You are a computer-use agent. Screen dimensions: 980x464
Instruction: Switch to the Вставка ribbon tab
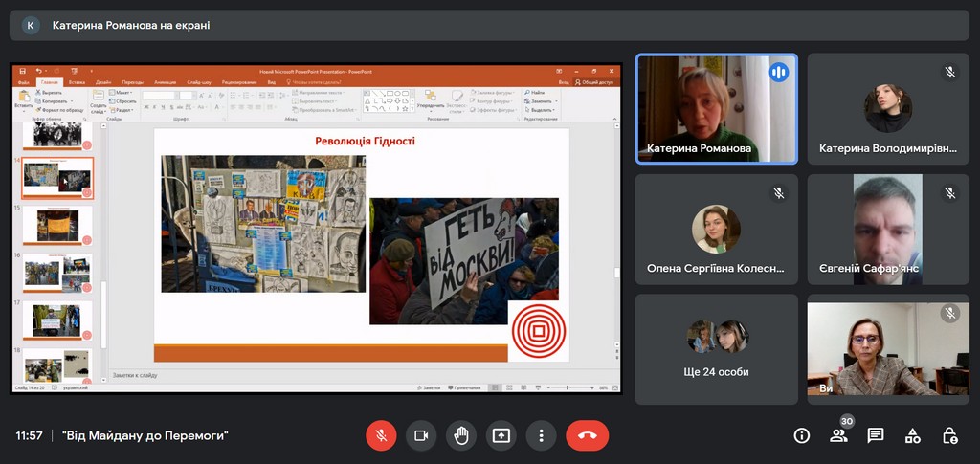click(x=77, y=82)
